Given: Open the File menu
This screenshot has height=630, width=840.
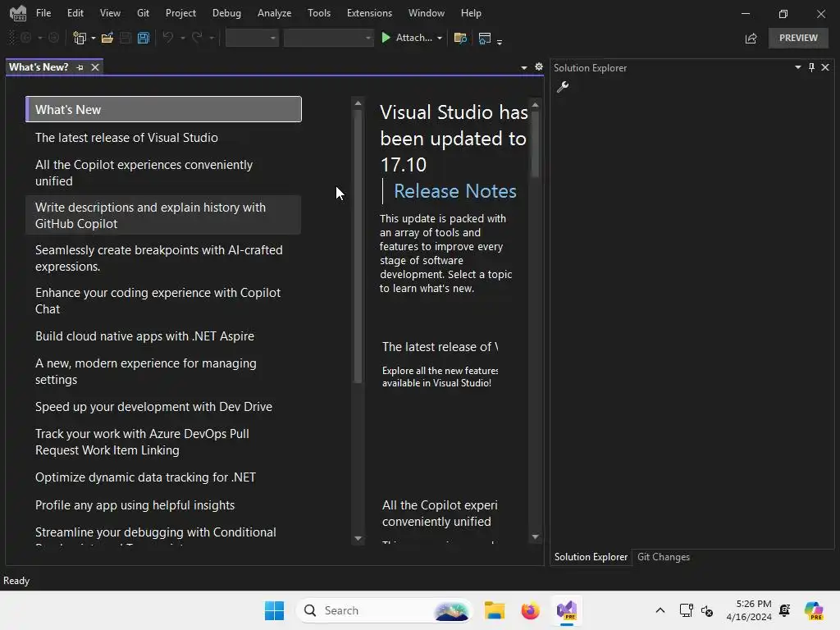Looking at the screenshot, I should pyautogui.click(x=43, y=13).
